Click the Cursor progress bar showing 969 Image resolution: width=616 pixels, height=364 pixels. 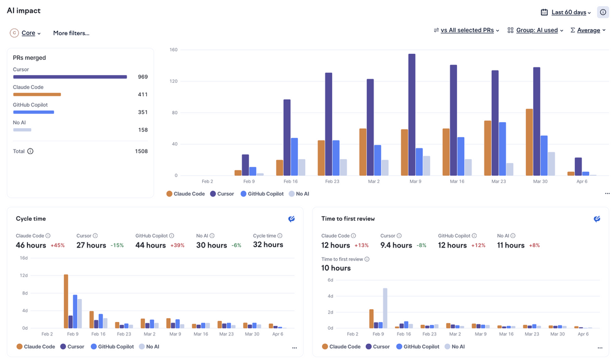pyautogui.click(x=69, y=77)
